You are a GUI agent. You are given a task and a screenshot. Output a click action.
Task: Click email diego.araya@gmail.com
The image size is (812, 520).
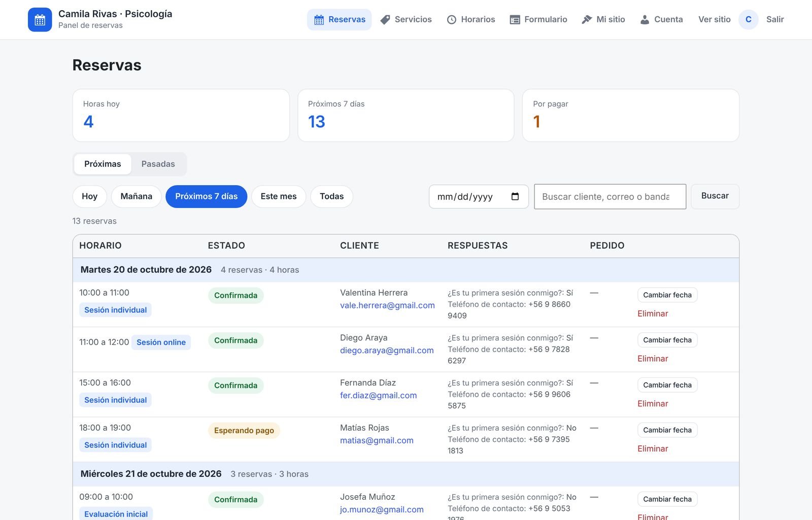coord(387,351)
